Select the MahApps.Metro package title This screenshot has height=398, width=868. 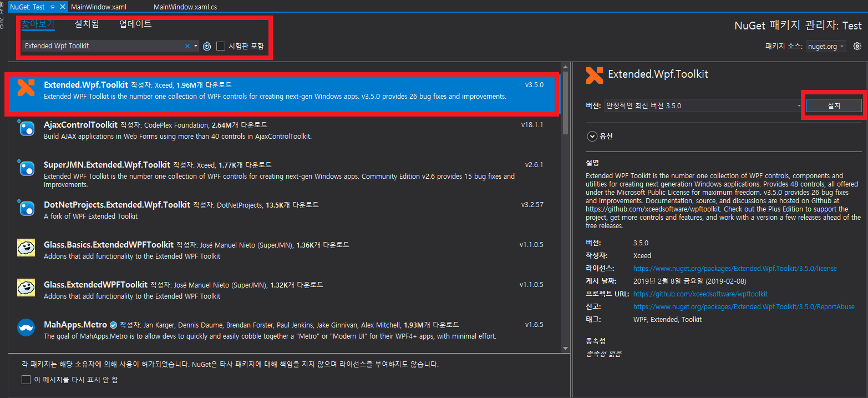click(x=75, y=325)
